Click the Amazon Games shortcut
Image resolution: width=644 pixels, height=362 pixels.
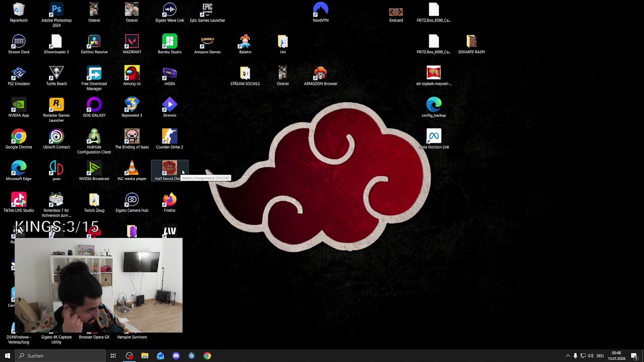[x=207, y=45]
